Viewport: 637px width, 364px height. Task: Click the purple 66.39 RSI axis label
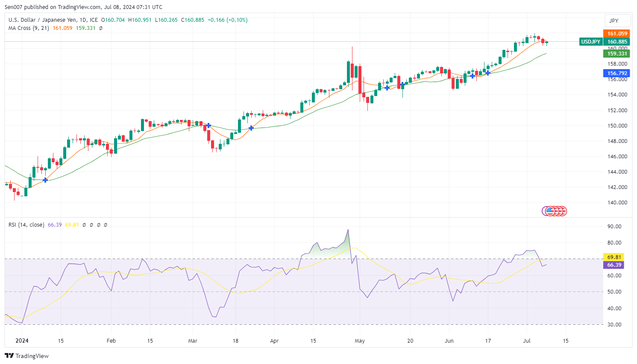click(614, 265)
